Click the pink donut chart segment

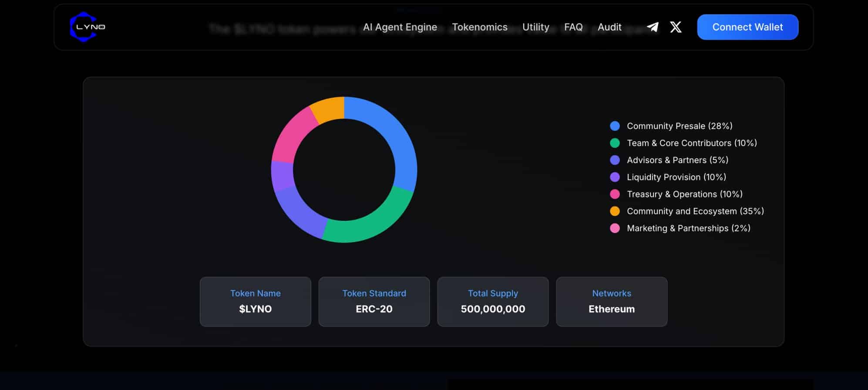pyautogui.click(x=292, y=137)
